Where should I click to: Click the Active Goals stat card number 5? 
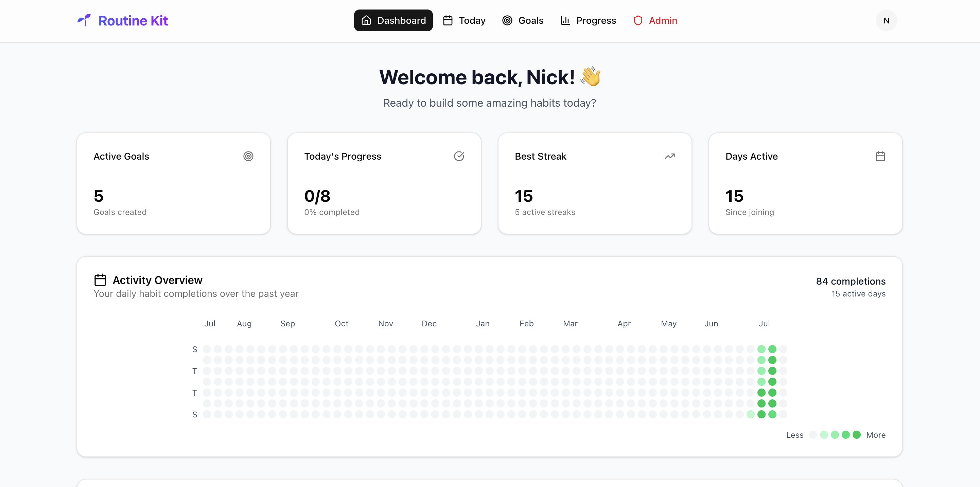pyautogui.click(x=99, y=196)
